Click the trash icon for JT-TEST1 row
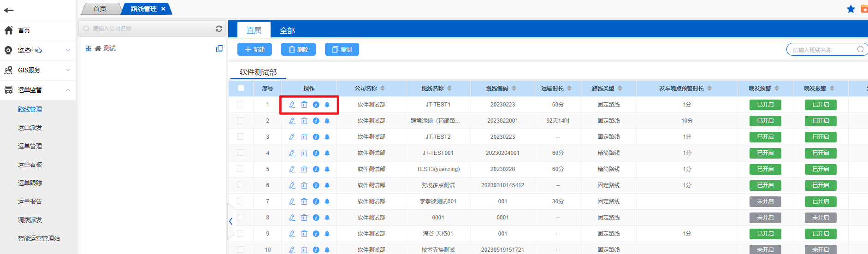Viewport: 868px width, 254px height. (x=304, y=105)
